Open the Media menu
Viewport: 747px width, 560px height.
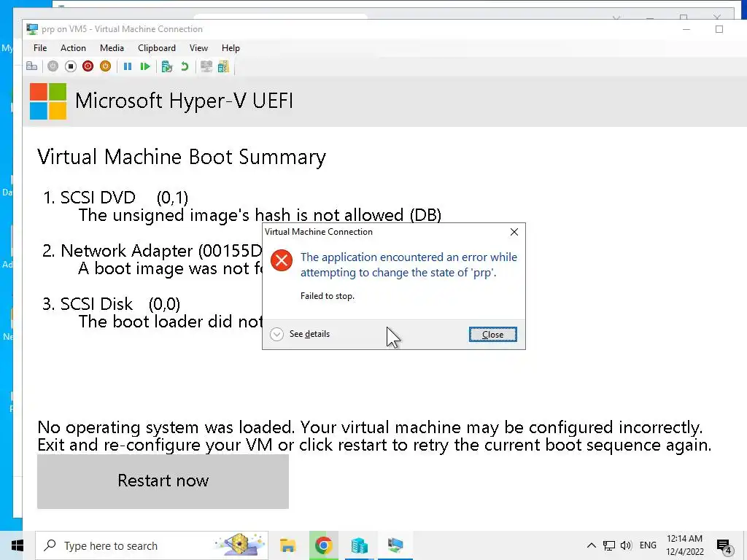coord(112,48)
